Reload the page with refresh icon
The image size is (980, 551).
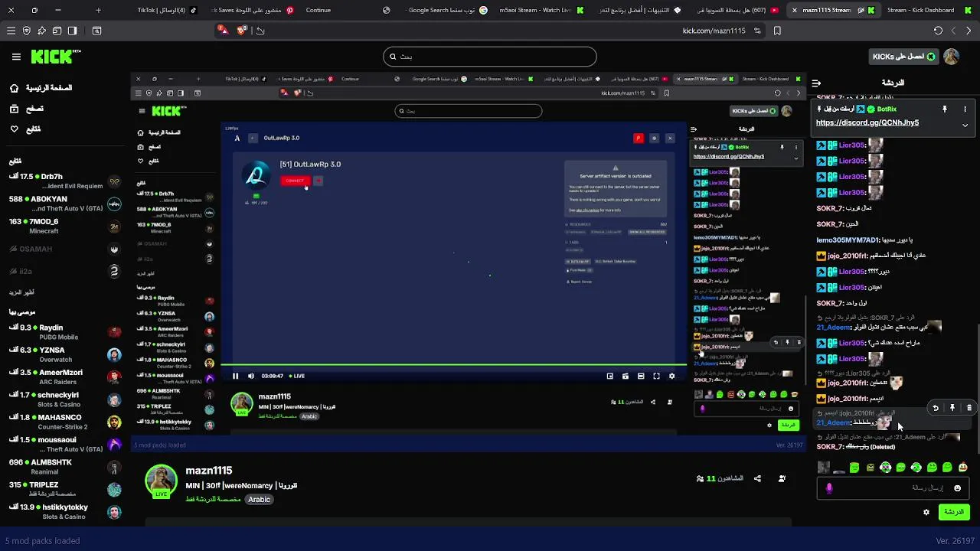point(938,31)
